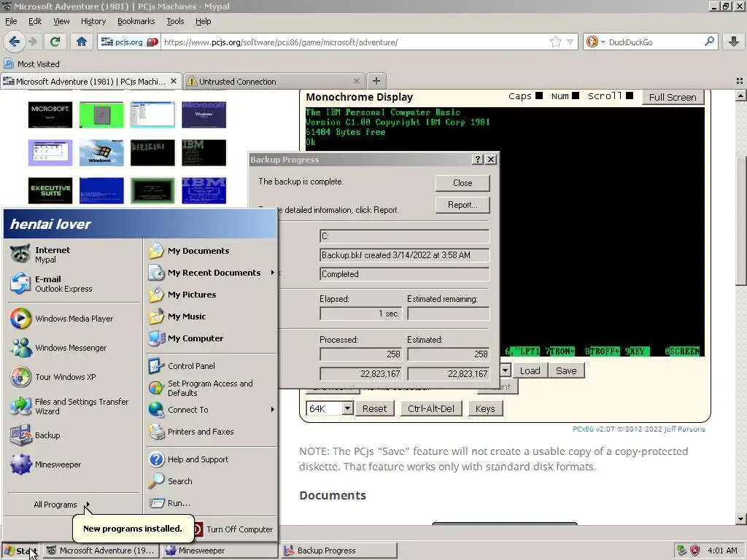The width and height of the screenshot is (747, 560).
Task: Click the Save button in PCjs controls
Action: (566, 370)
